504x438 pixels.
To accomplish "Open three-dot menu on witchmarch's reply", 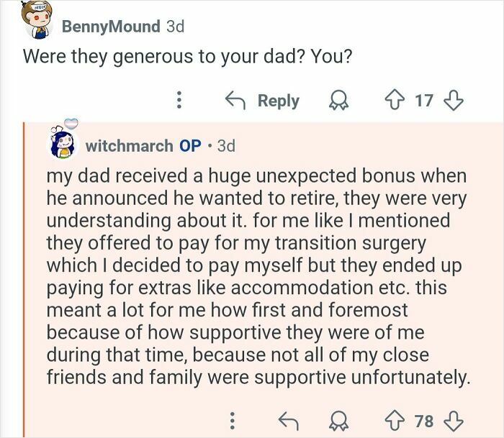I will (x=232, y=420).
